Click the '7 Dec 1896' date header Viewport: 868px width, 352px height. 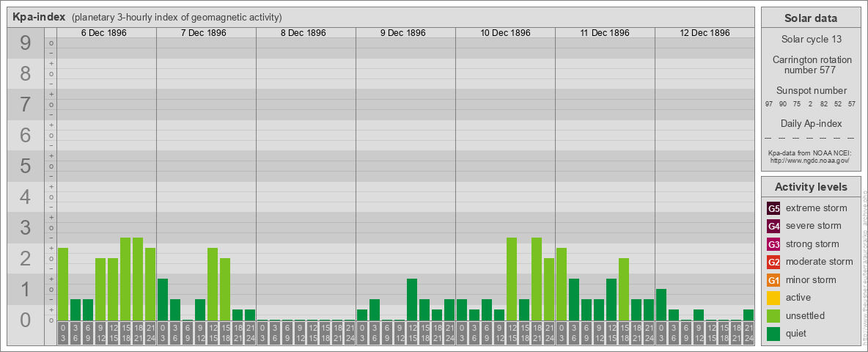[204, 33]
